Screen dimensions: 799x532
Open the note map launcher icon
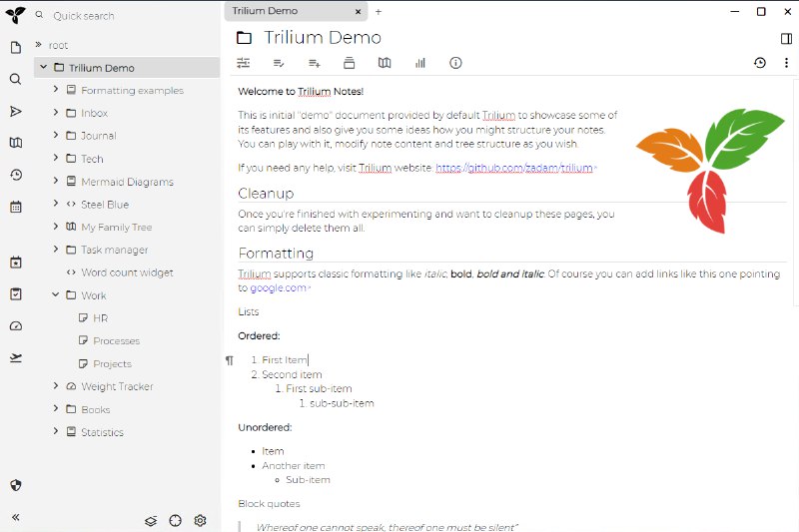pos(16,143)
